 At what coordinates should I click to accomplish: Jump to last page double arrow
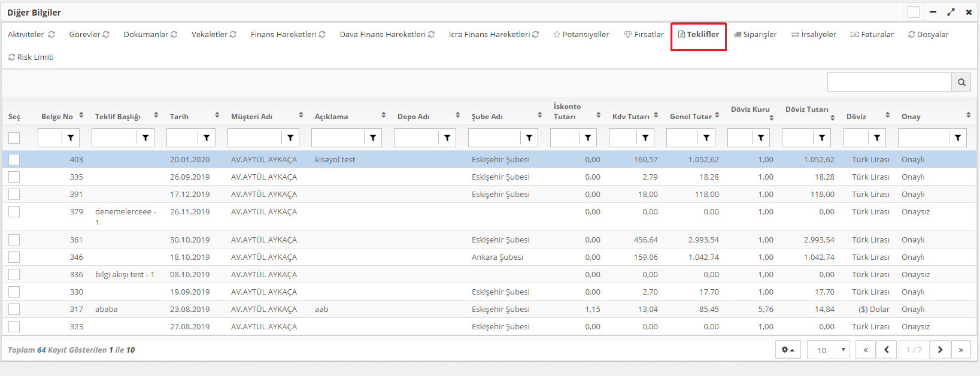tap(961, 350)
